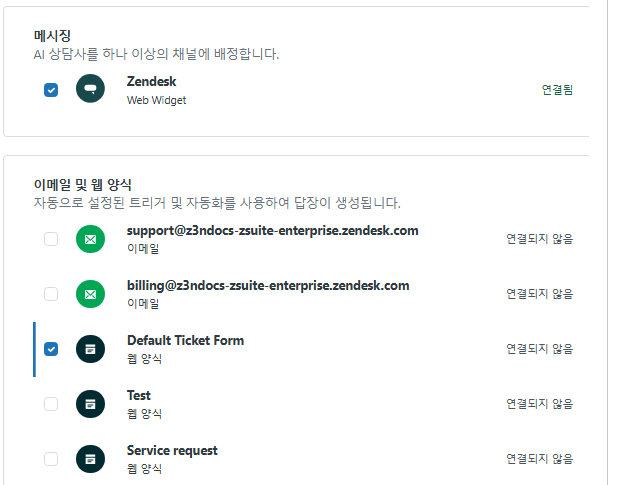Click the Default Ticket Form icon

tap(90, 349)
